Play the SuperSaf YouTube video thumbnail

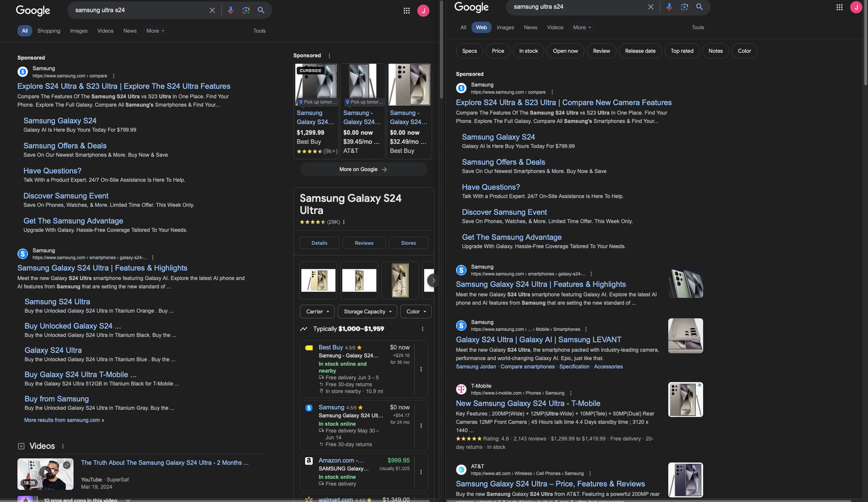pos(45,474)
